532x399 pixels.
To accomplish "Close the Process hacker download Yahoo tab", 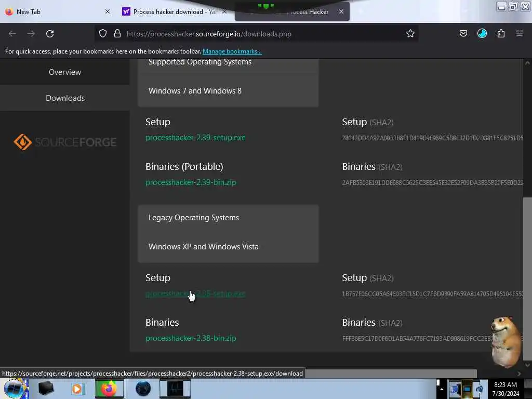I will (x=224, y=11).
